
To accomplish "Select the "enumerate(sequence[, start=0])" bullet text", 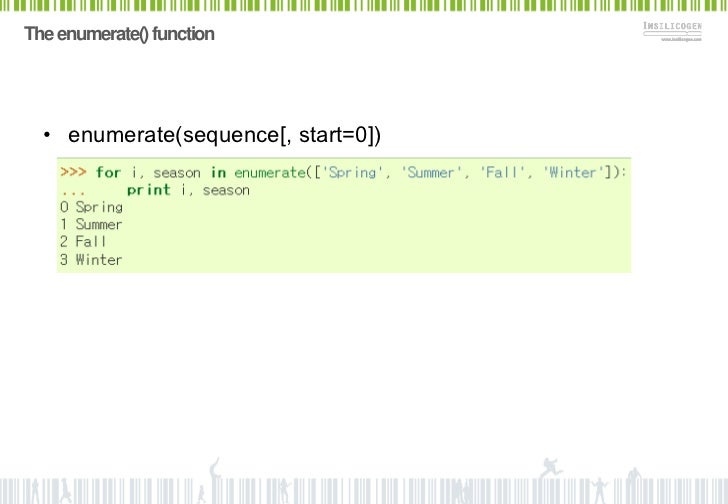I will click(225, 135).
